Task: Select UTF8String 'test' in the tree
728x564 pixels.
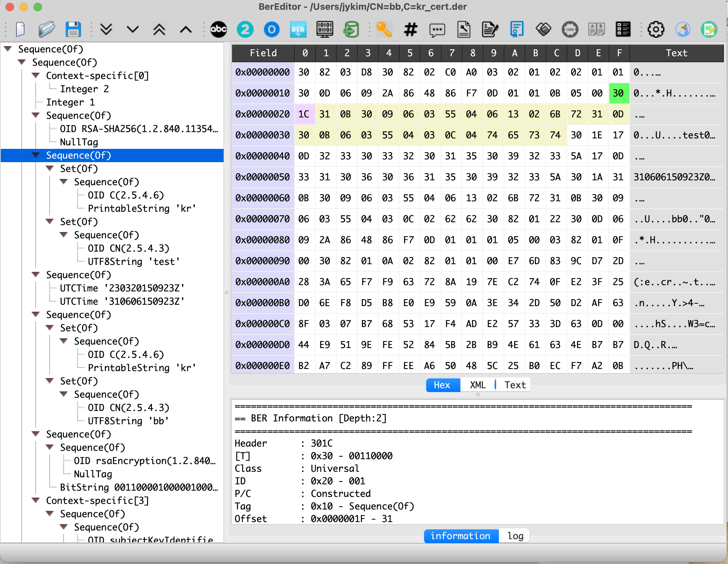Action: (133, 261)
